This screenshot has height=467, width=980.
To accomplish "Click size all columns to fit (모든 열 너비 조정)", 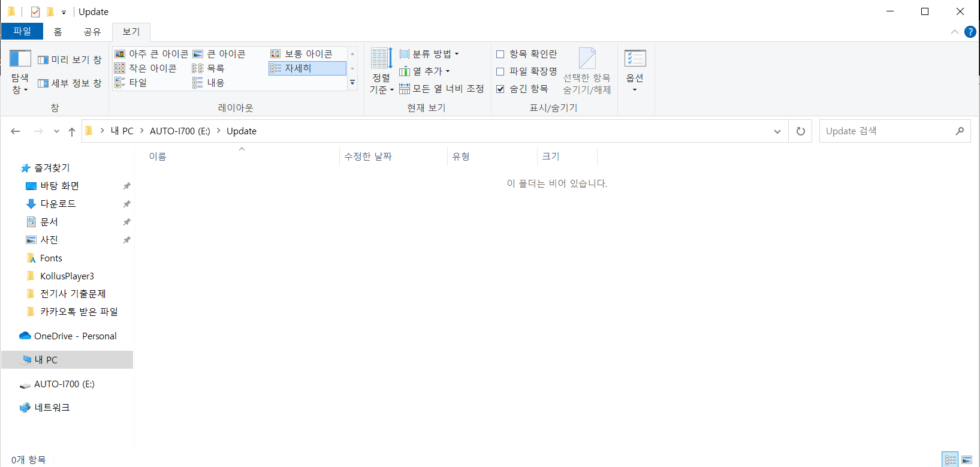I will [x=442, y=89].
